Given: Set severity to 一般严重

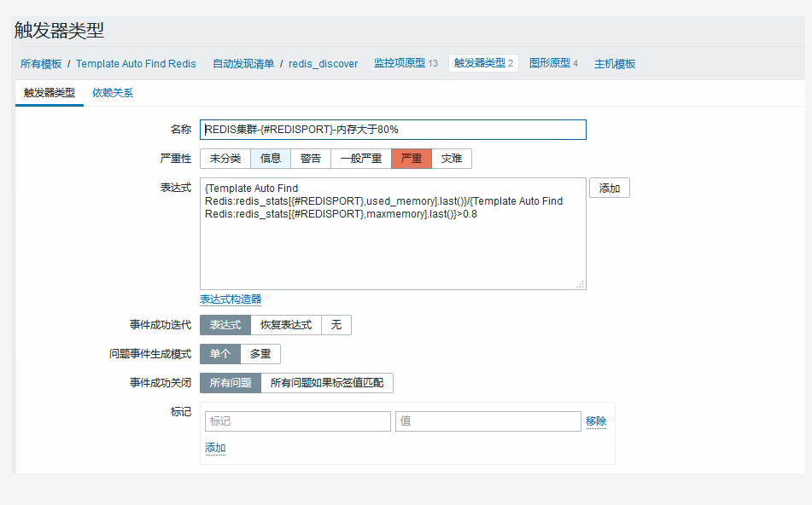Looking at the screenshot, I should pos(361,159).
